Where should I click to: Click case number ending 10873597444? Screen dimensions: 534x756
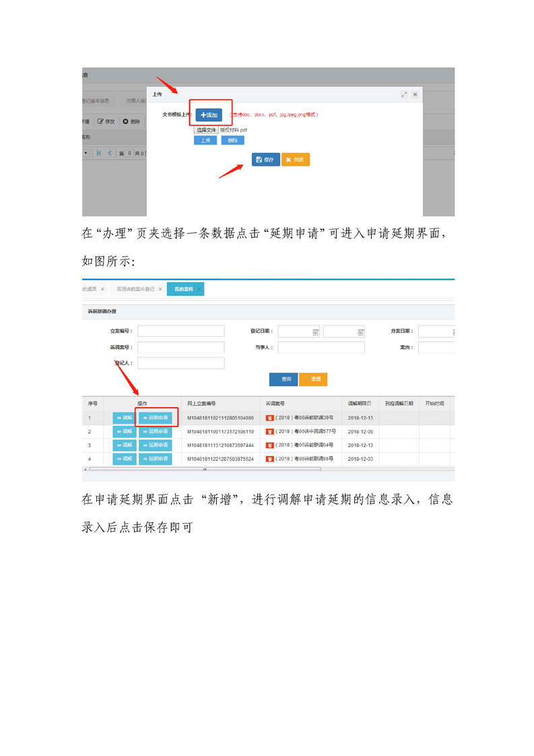click(220, 445)
